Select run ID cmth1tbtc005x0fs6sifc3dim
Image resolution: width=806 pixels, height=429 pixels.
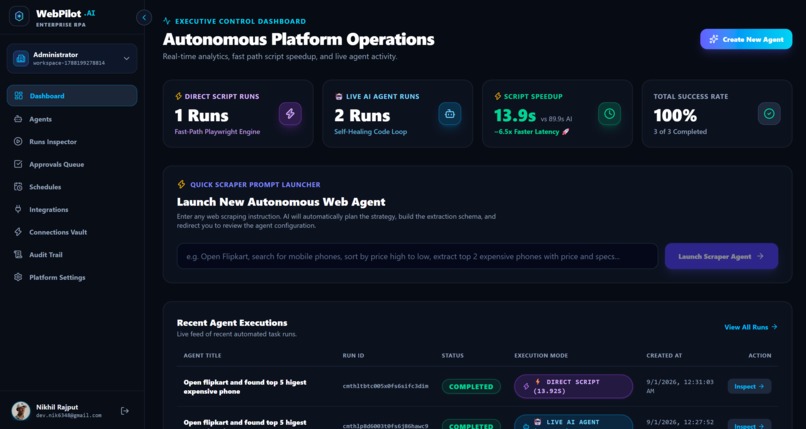pyautogui.click(x=385, y=386)
